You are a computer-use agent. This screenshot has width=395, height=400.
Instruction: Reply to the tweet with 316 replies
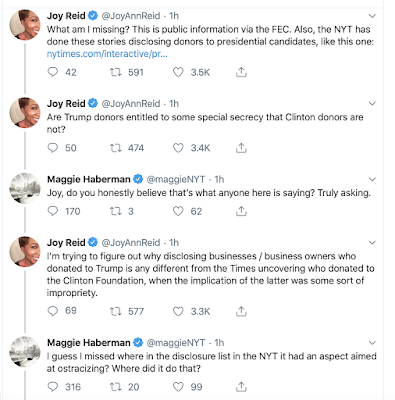[x=53, y=387]
